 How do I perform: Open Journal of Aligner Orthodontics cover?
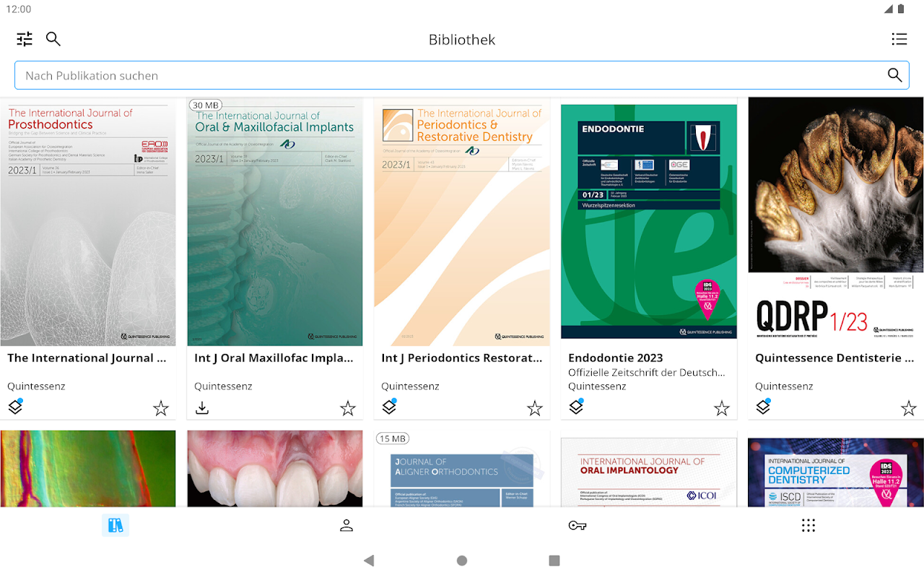tap(462, 468)
